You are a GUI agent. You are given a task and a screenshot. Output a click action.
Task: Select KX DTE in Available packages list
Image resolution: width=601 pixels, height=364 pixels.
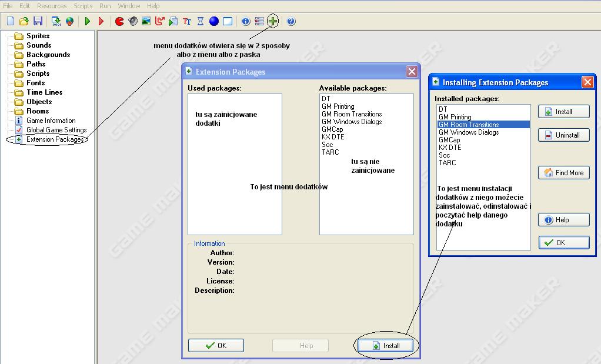pyautogui.click(x=333, y=137)
